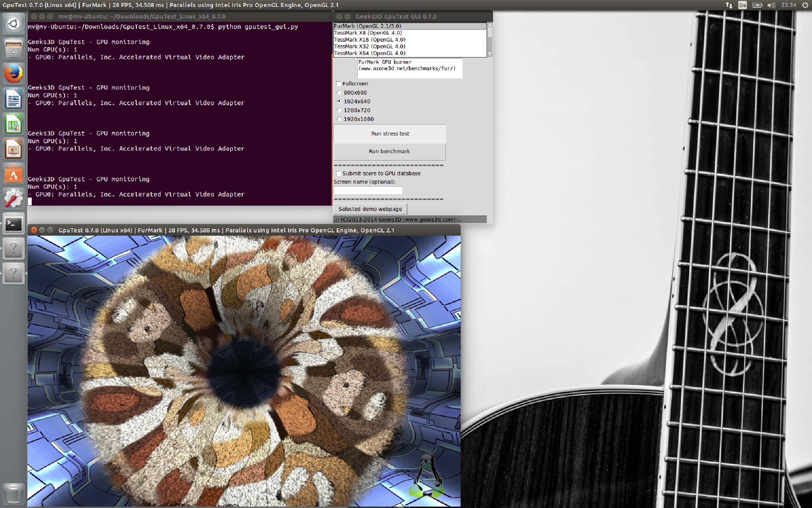
Task: Click Tux penguin logo in FurMark render
Action: (x=427, y=476)
